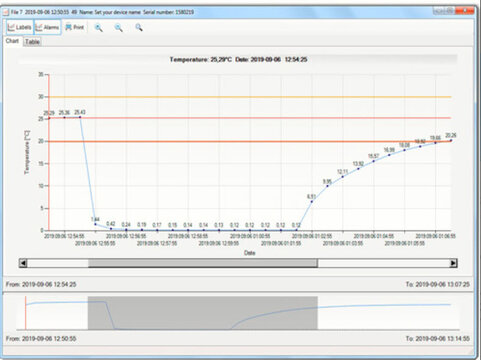The height and width of the screenshot is (360, 481).
Task: Click the x-axis label 2019-09-06 01:06:55
Action: pos(435,236)
